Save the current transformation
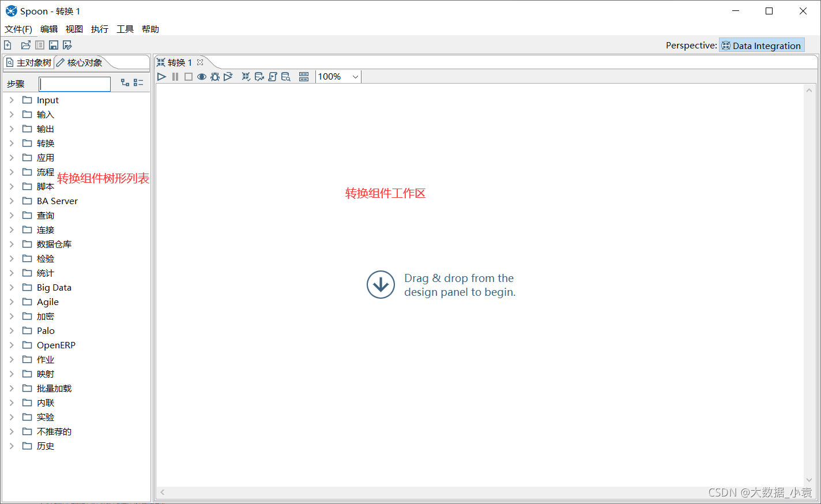Screen dimensions: 821x504 54,45
